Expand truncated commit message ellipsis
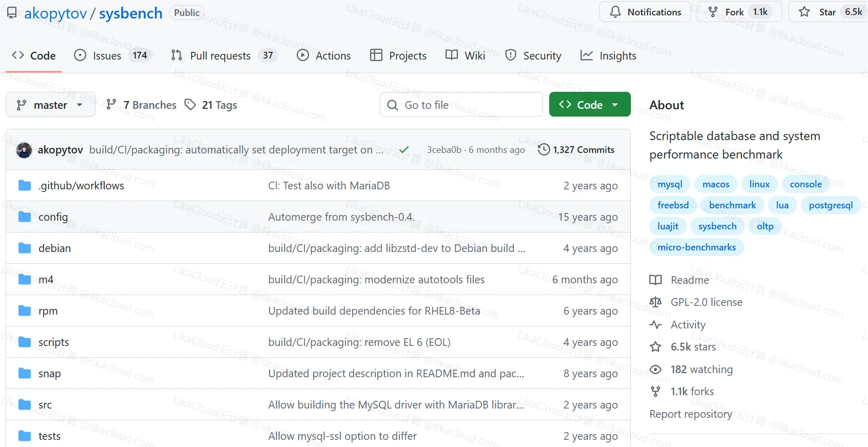 point(379,150)
